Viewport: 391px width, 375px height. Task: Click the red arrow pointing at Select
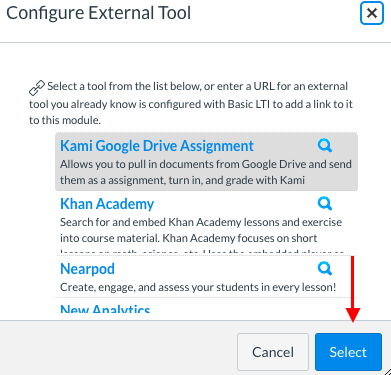353,289
